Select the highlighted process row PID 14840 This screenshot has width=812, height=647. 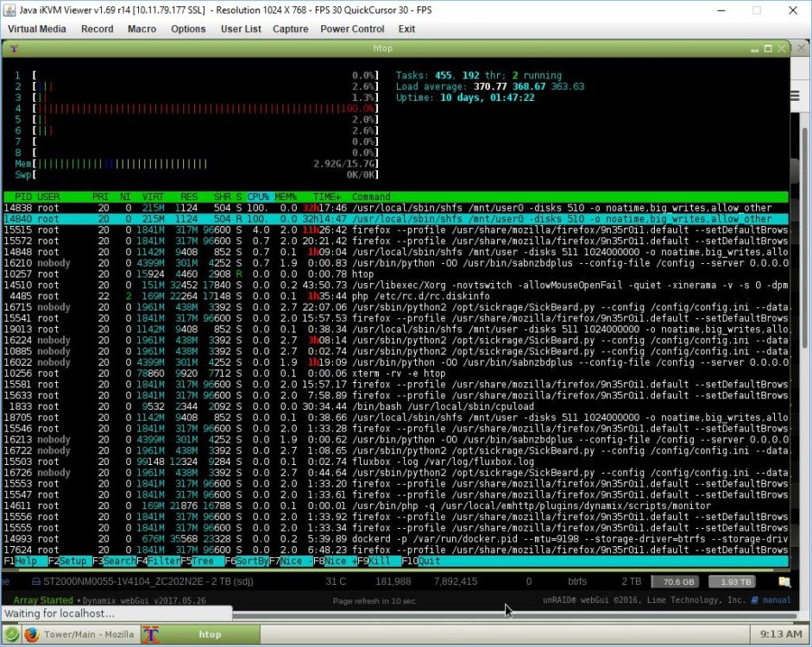395,219
